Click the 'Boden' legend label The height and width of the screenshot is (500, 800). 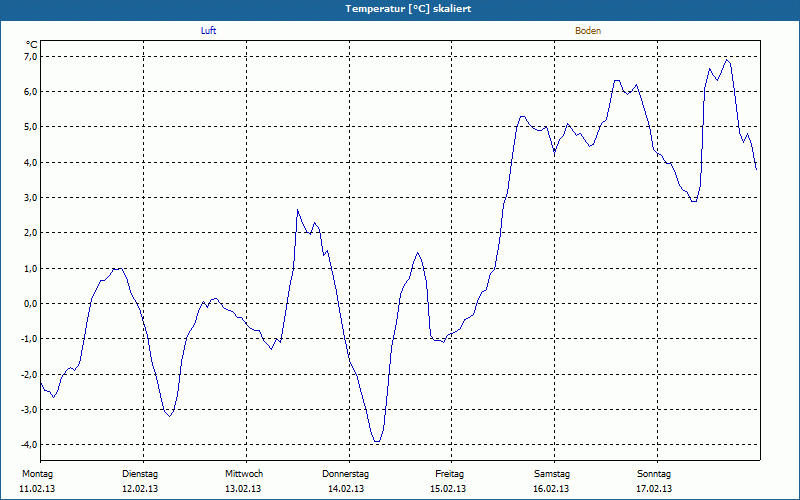(588, 31)
